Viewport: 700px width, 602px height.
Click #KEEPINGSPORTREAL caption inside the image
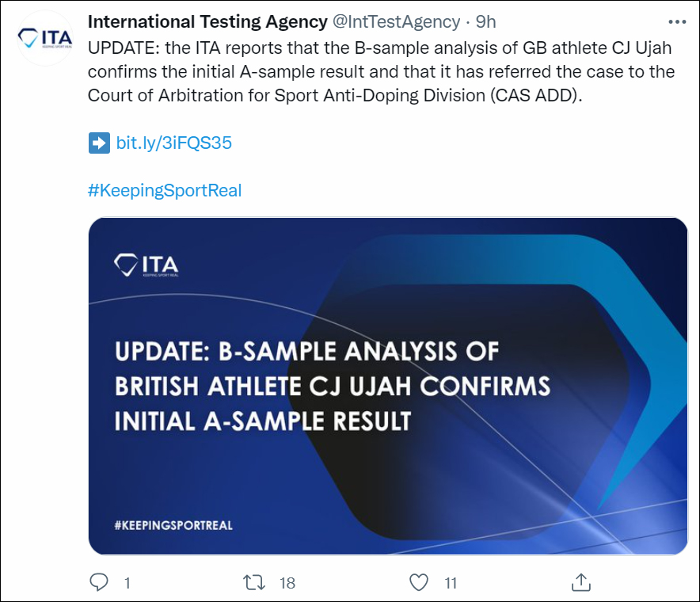point(173,525)
